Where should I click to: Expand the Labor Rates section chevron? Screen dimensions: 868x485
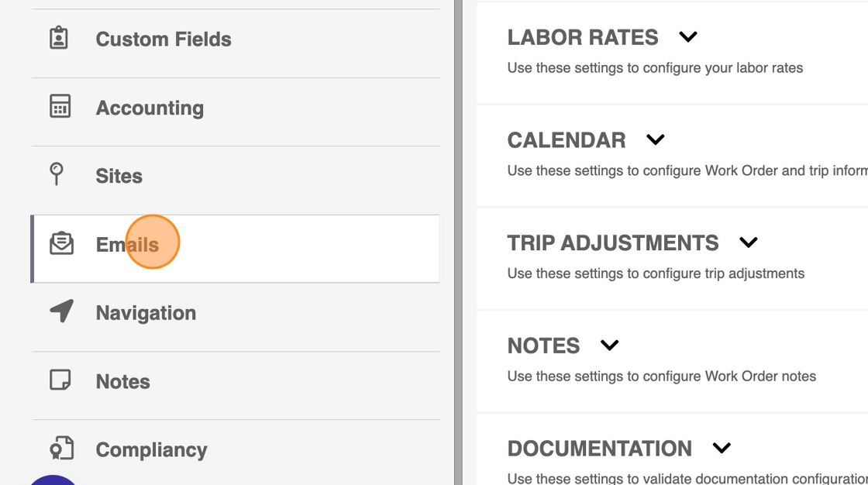click(688, 37)
